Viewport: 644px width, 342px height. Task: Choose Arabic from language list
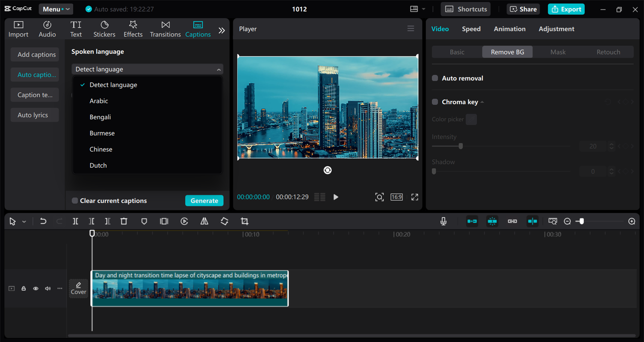point(147,101)
